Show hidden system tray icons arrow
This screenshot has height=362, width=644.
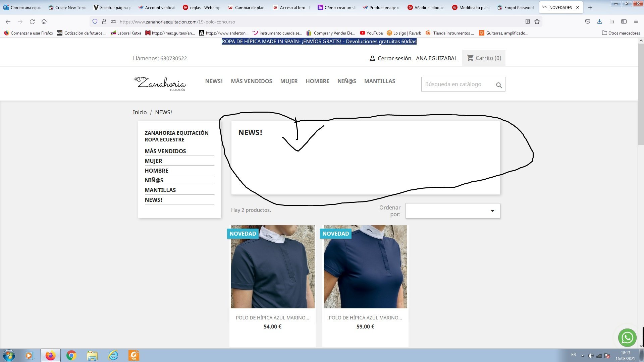pos(583,356)
